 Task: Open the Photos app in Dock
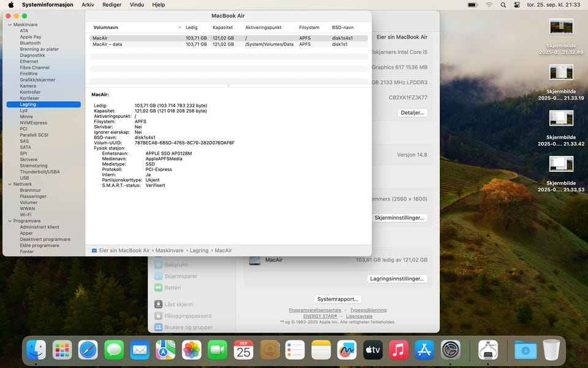(192, 350)
